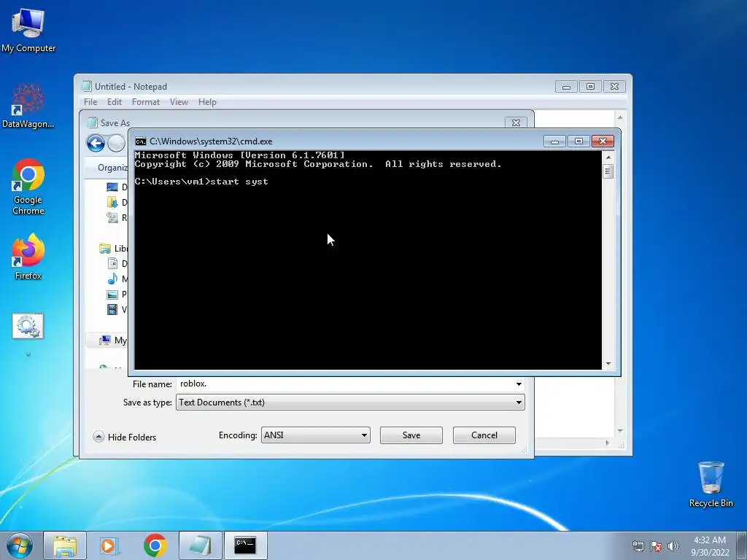Click the Cancel button
The image size is (747, 560).
(484, 435)
